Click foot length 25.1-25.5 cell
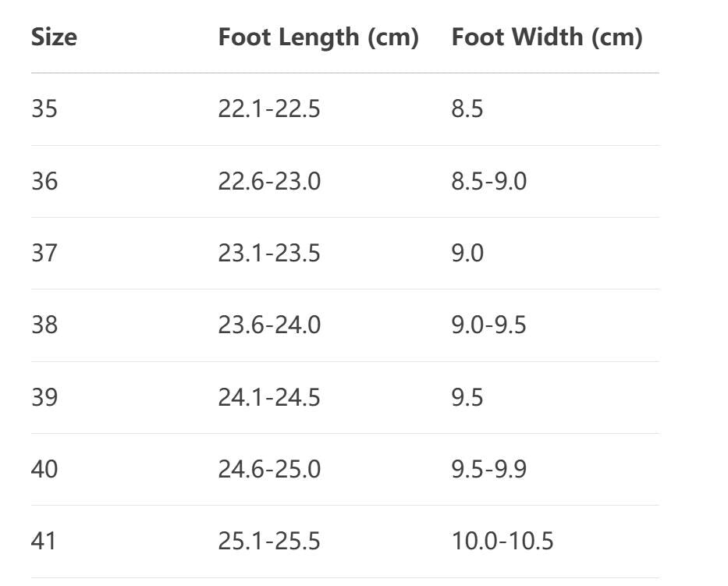The width and height of the screenshot is (728, 586). (x=269, y=541)
